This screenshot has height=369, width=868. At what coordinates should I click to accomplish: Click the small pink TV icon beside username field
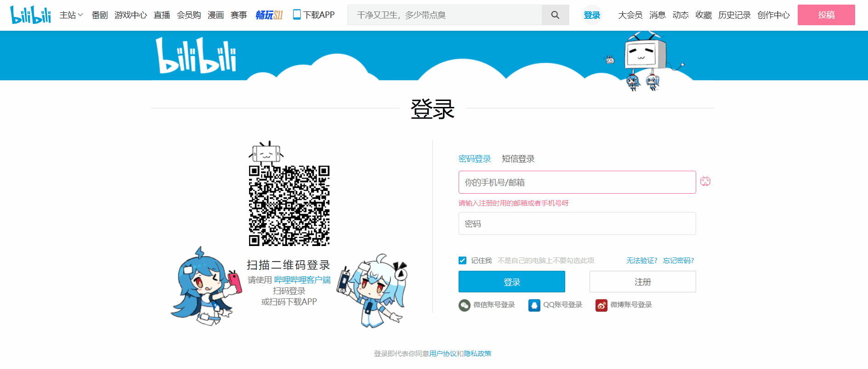coord(705,181)
